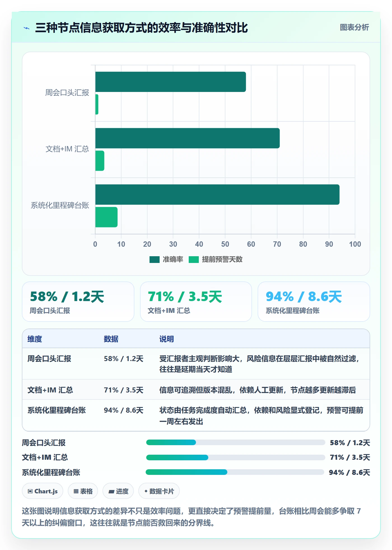Screen dimensions: 392x550
Task: Click the chart title 三种节点信息获取方式的效率与准确性对比
Action: 141,28
